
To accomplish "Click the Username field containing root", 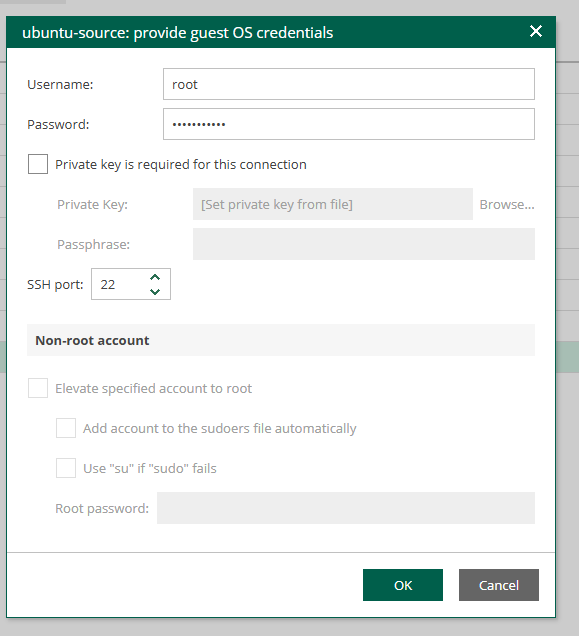I will 349,84.
